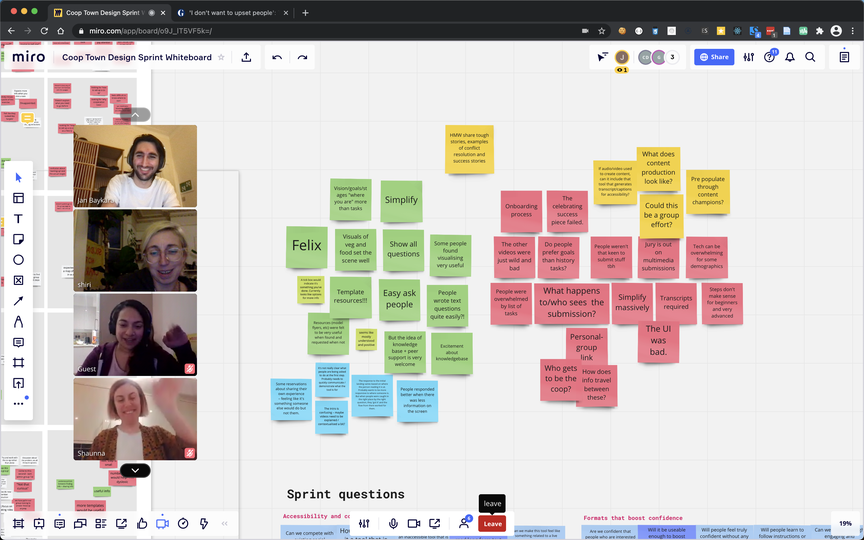
Task: Switch to Coop Town Design Sprint browser tab
Action: [108, 13]
